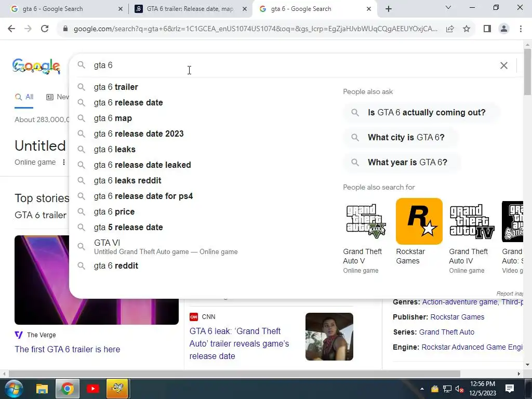Open Chrome profile avatar
This screenshot has width=532, height=399.
coord(504,29)
